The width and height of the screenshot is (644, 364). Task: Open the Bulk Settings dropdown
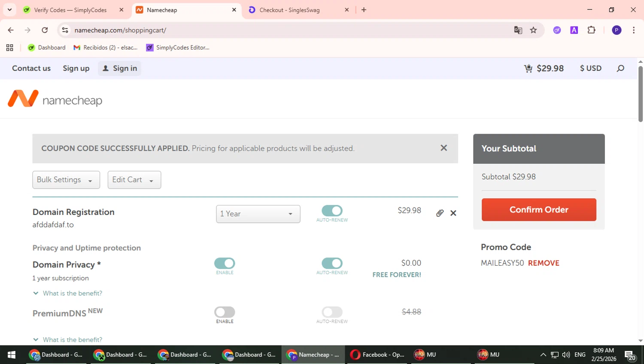(x=66, y=180)
